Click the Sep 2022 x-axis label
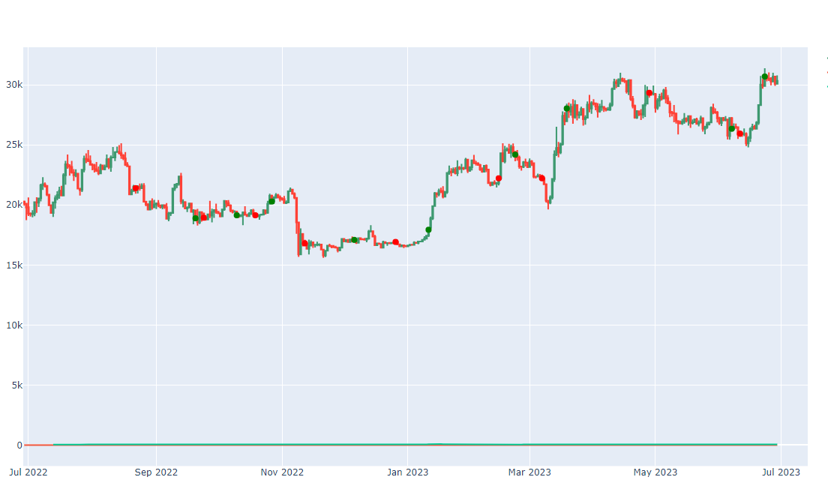Screen dimensions: 828x504 coord(156,472)
